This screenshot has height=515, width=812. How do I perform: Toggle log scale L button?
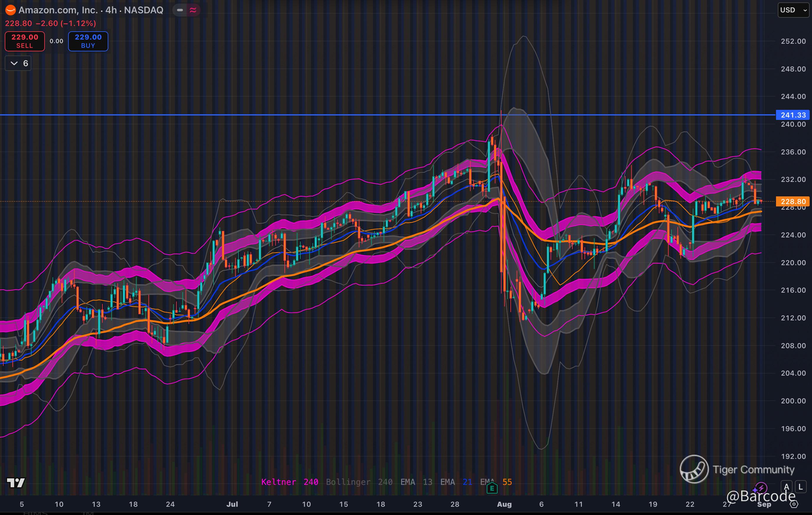(800, 487)
